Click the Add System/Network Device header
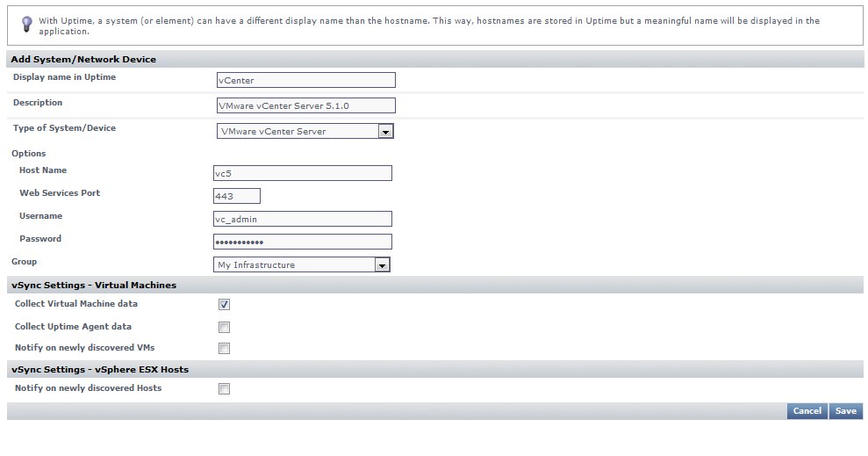The height and width of the screenshot is (456, 868). 83,60
